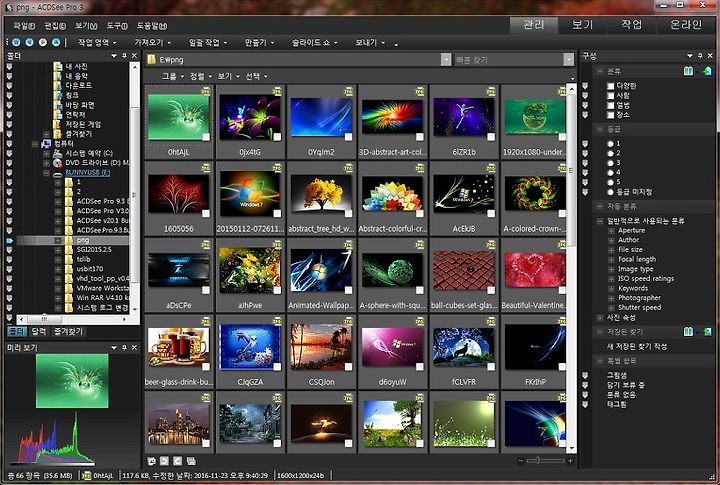Open the 파일 menu
Screen dimensions: 720x485
(x=24, y=26)
